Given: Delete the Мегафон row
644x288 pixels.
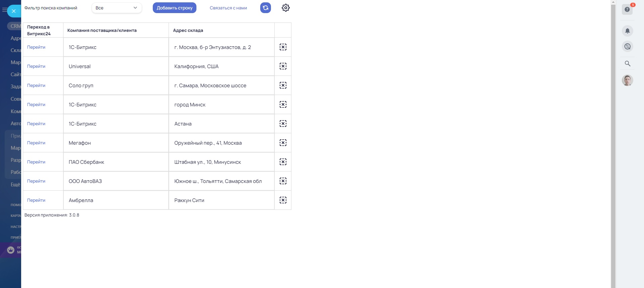Looking at the screenshot, I should coord(283,143).
